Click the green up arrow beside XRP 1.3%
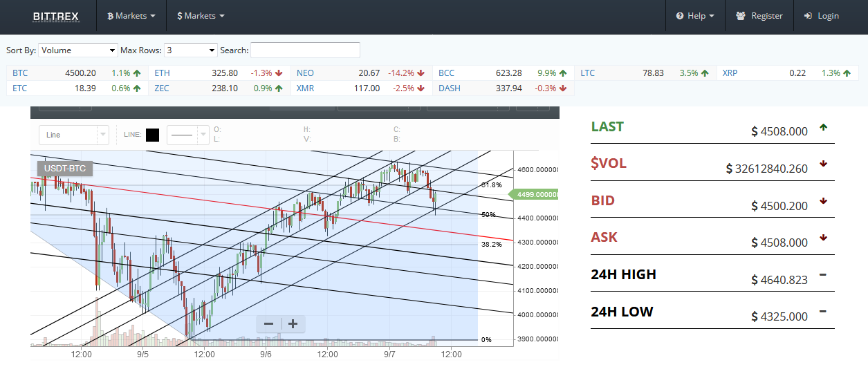 [847, 73]
